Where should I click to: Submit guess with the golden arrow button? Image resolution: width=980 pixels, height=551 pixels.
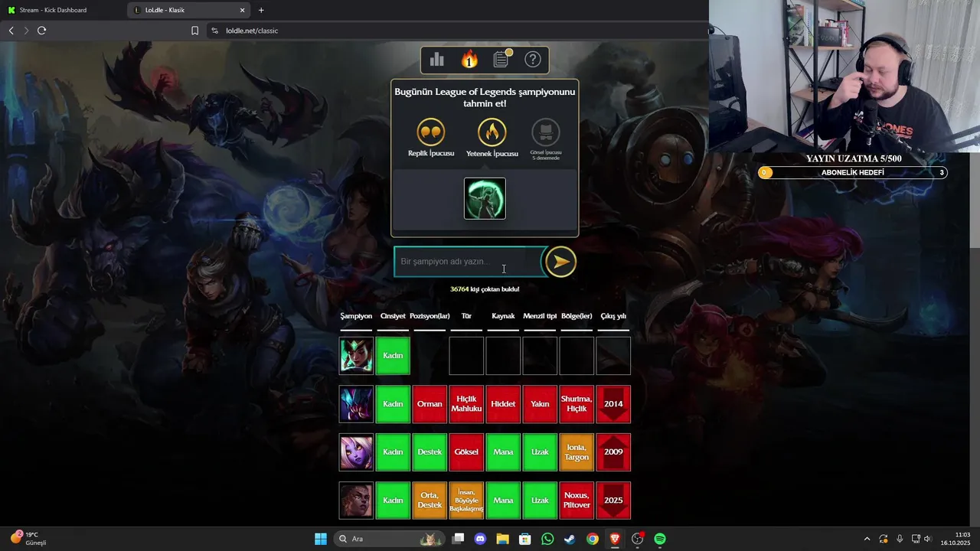(560, 262)
